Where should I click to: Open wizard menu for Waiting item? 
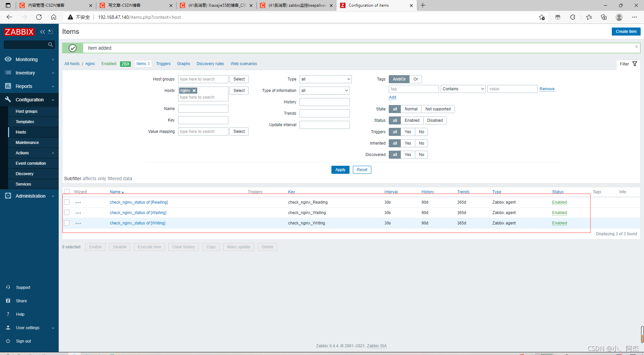pyautogui.click(x=78, y=213)
